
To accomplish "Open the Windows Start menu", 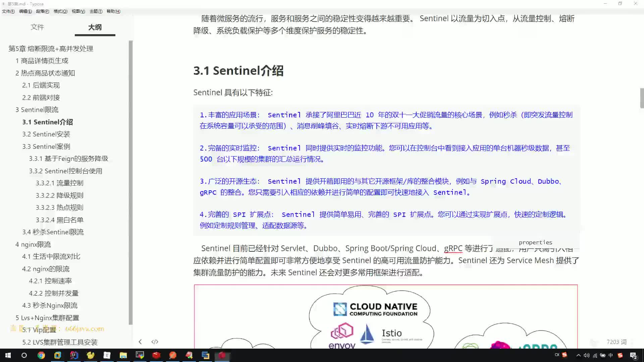I will pyautogui.click(x=8, y=355).
